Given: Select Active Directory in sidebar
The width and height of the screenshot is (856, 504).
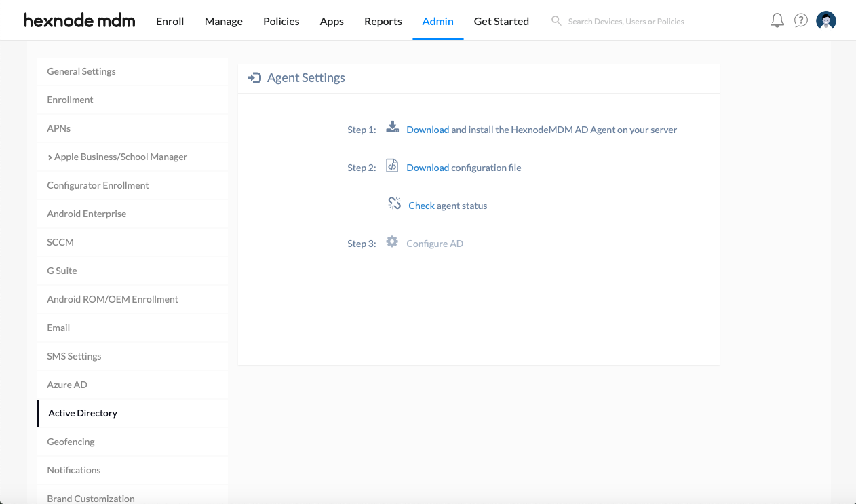Looking at the screenshot, I should (133, 413).
